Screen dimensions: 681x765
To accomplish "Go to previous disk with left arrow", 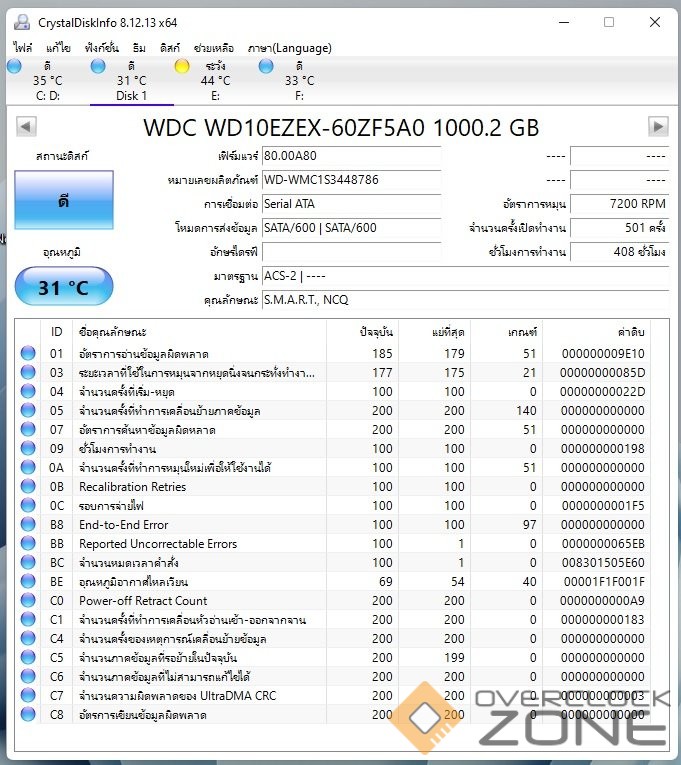I will point(26,127).
